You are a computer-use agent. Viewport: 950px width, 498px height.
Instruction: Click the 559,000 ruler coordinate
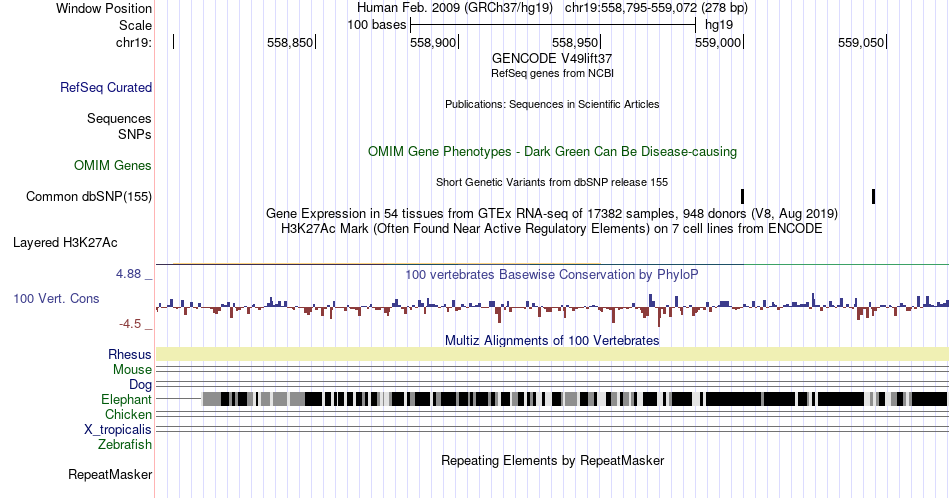pos(718,42)
